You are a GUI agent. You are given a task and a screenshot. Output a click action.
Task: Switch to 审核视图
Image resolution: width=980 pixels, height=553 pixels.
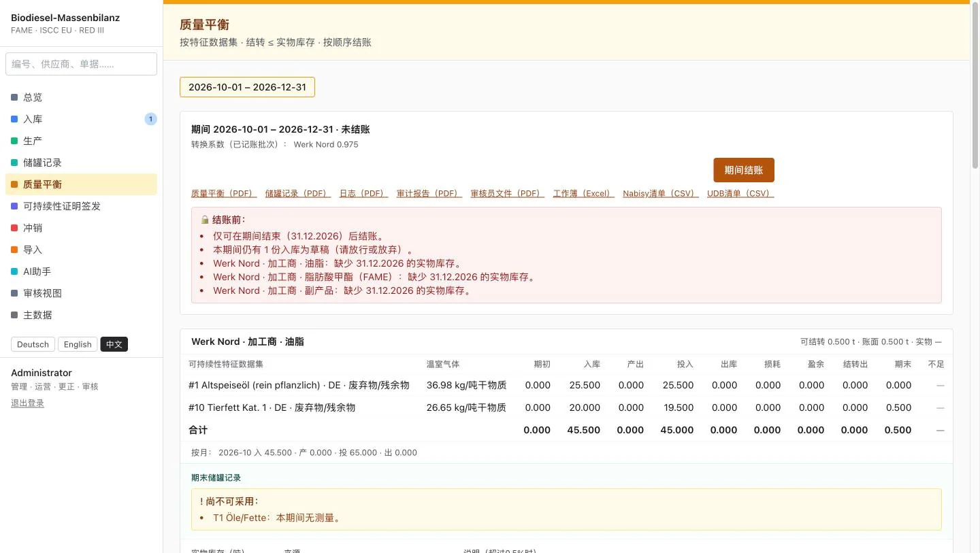click(81, 293)
